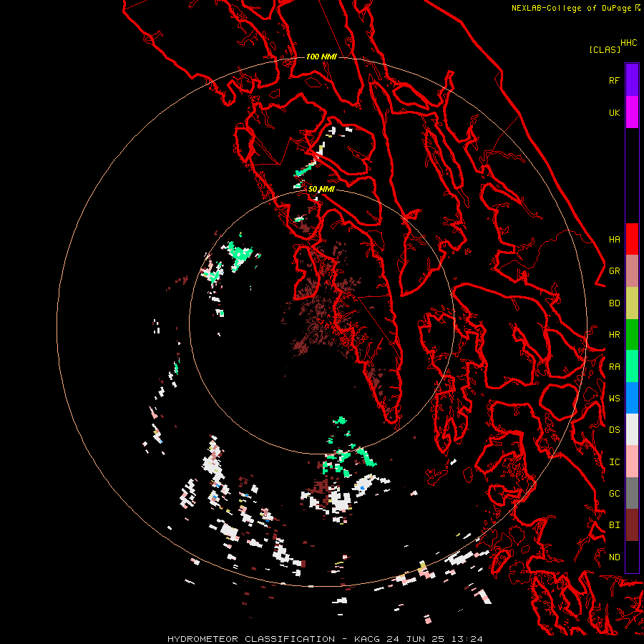Click the 'IC' legend label
Viewport: 644px width, 644px height.
tap(614, 462)
